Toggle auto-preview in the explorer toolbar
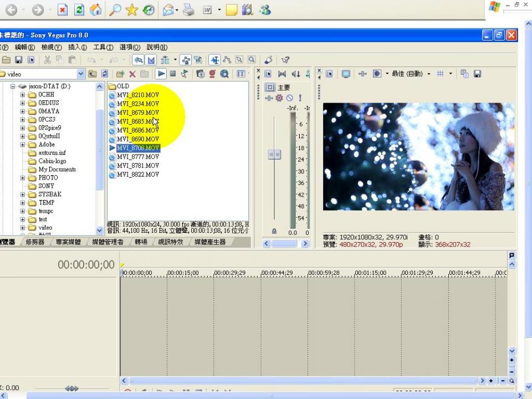Screen dimensions: 532x399 pos(184,74)
